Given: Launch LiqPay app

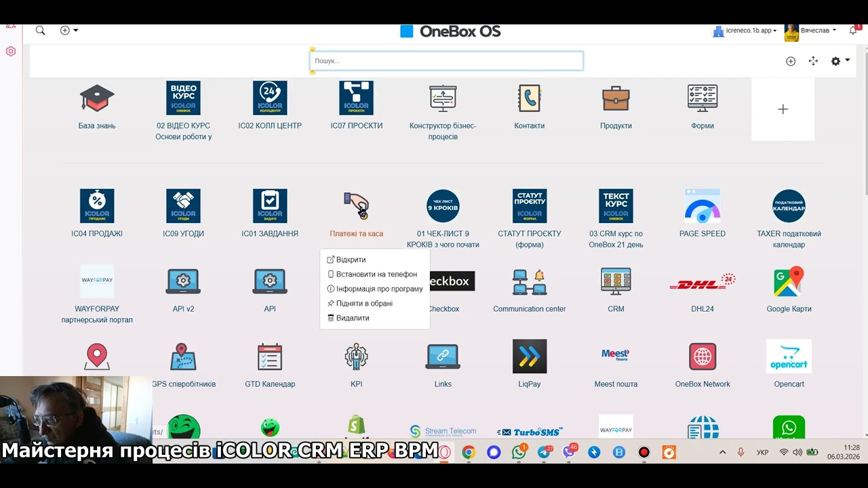Looking at the screenshot, I should pyautogui.click(x=530, y=357).
